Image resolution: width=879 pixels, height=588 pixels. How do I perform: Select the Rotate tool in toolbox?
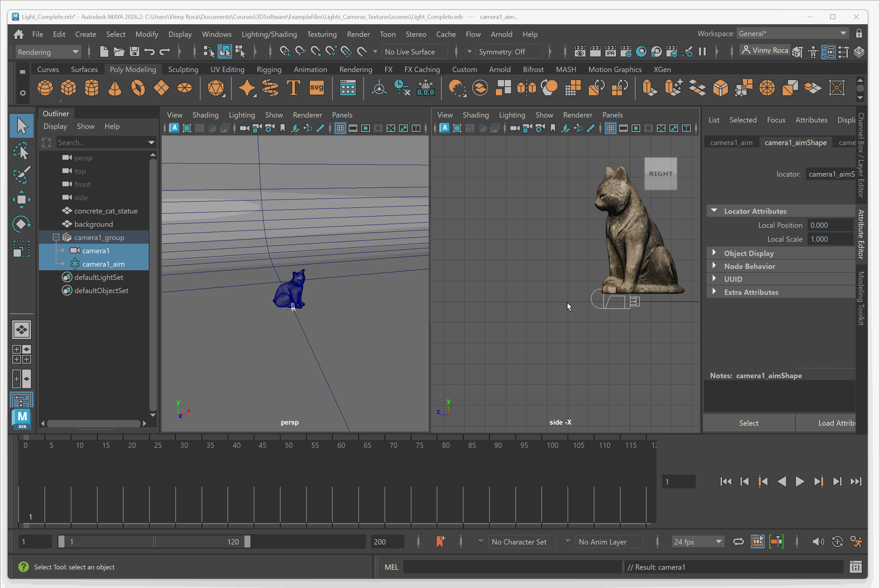[x=21, y=224]
